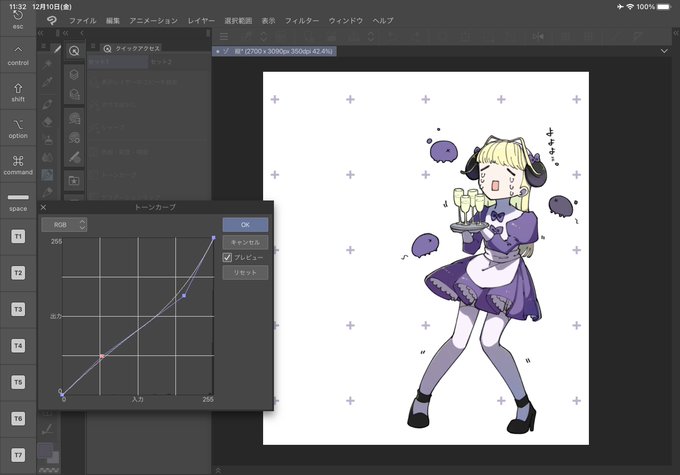Select the eyedropper tool

pos(48,82)
